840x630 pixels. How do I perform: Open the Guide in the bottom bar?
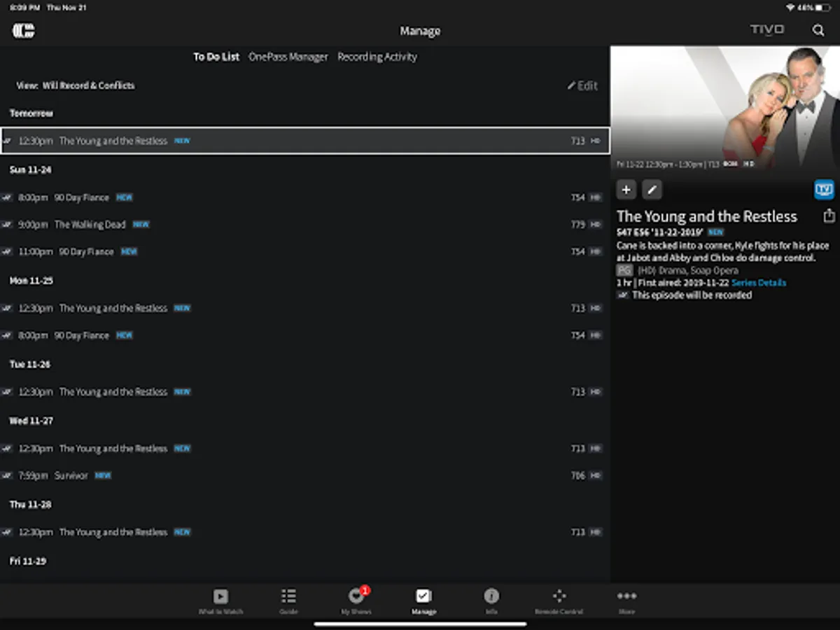[288, 601]
